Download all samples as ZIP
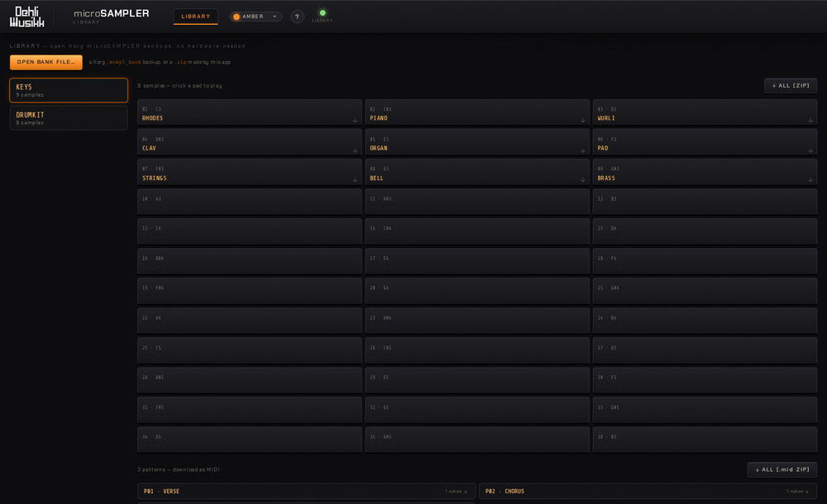The height and width of the screenshot is (504, 827). (x=791, y=85)
